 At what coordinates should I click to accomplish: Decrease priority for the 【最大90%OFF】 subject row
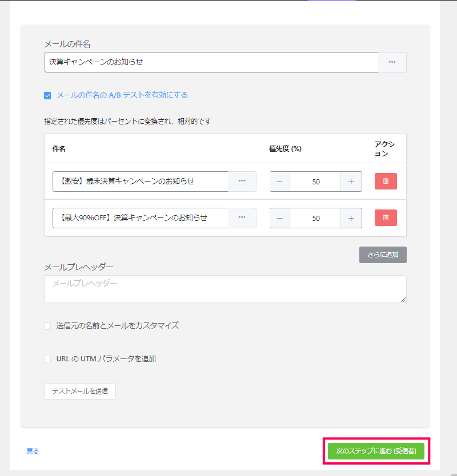(x=280, y=218)
